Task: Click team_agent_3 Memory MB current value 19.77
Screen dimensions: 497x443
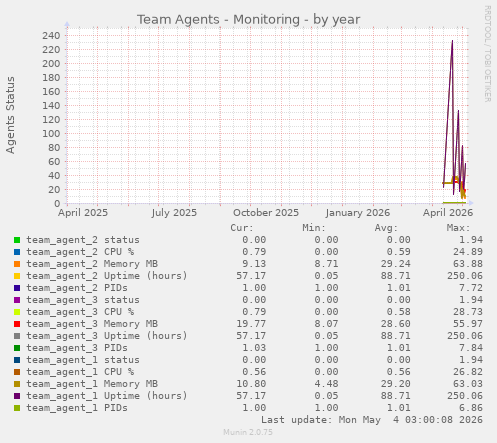Action: click(251, 324)
